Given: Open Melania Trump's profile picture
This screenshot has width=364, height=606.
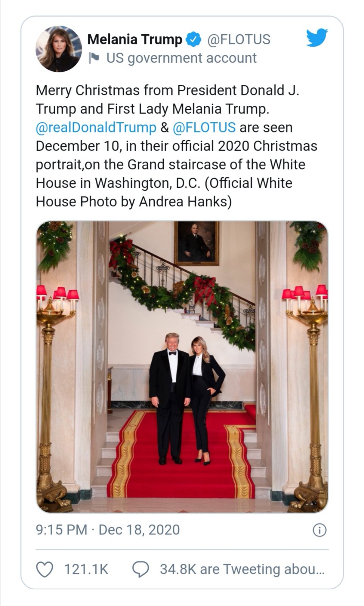Looking at the screenshot, I should click(x=59, y=49).
